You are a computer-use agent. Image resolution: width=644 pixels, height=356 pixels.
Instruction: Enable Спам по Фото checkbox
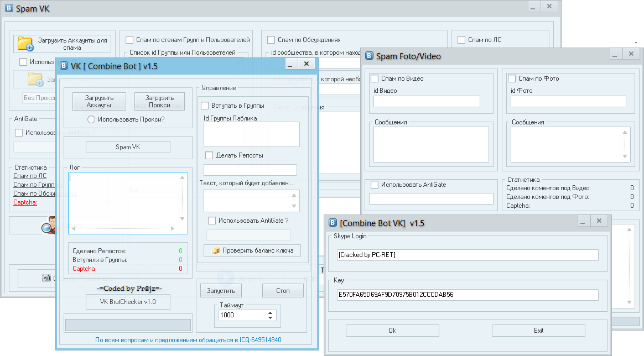(512, 78)
